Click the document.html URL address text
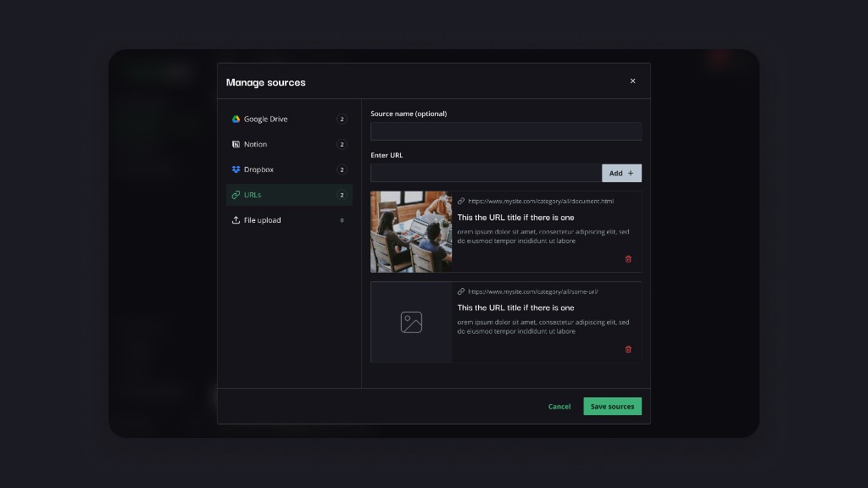868x488 pixels. pos(541,202)
